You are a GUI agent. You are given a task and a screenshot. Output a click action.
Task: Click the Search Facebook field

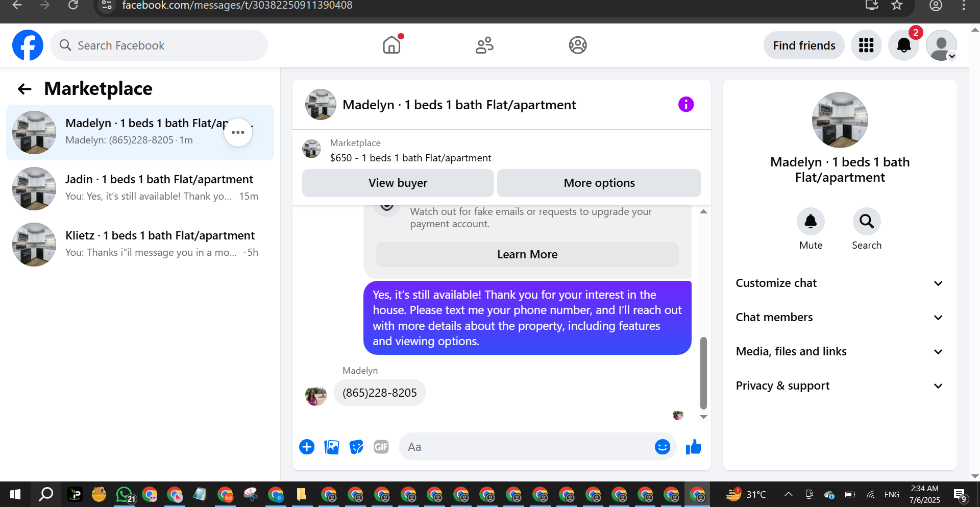(x=159, y=45)
